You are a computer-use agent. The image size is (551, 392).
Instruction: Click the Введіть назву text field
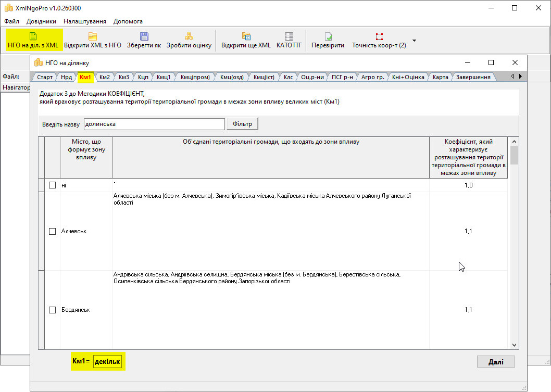point(154,124)
